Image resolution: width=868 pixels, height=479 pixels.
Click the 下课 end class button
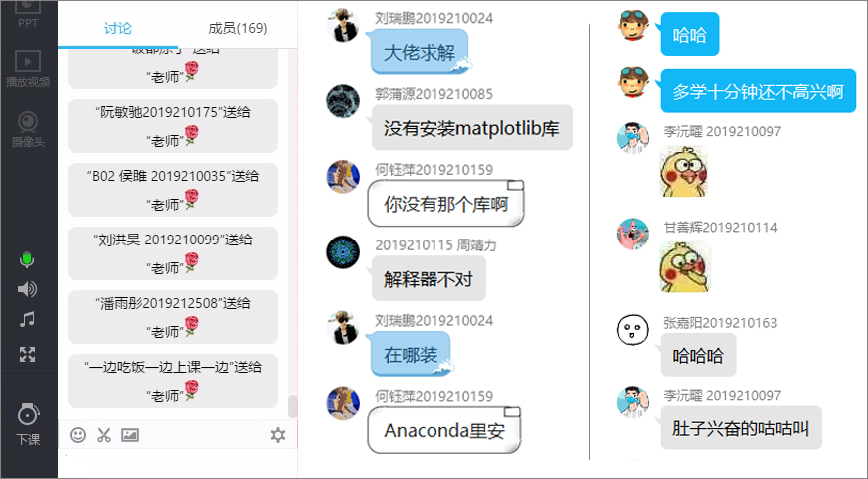pos(28,424)
